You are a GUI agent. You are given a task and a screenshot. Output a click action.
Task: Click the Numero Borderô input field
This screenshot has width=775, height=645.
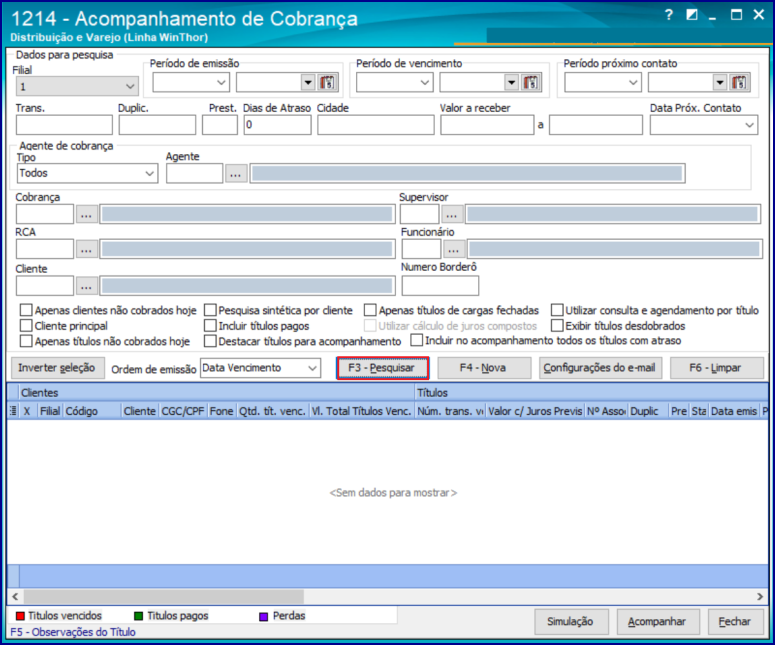coord(440,286)
